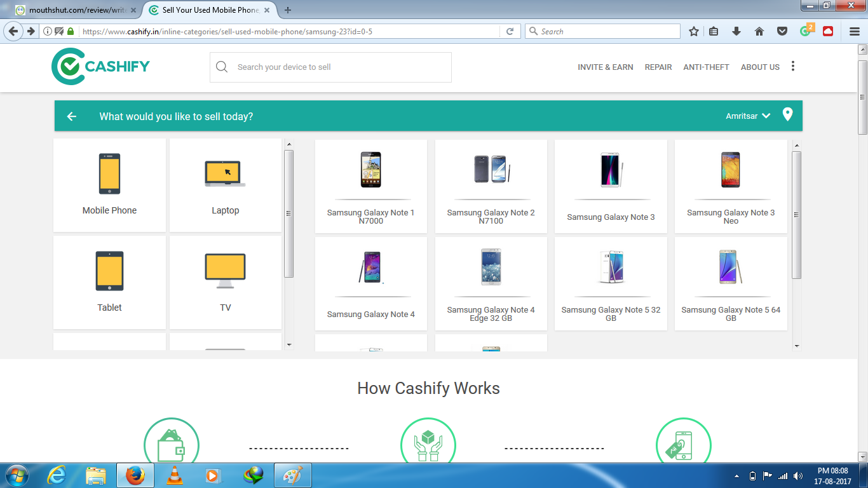
Task: Open the three-dot more options menu
Action: (x=792, y=66)
